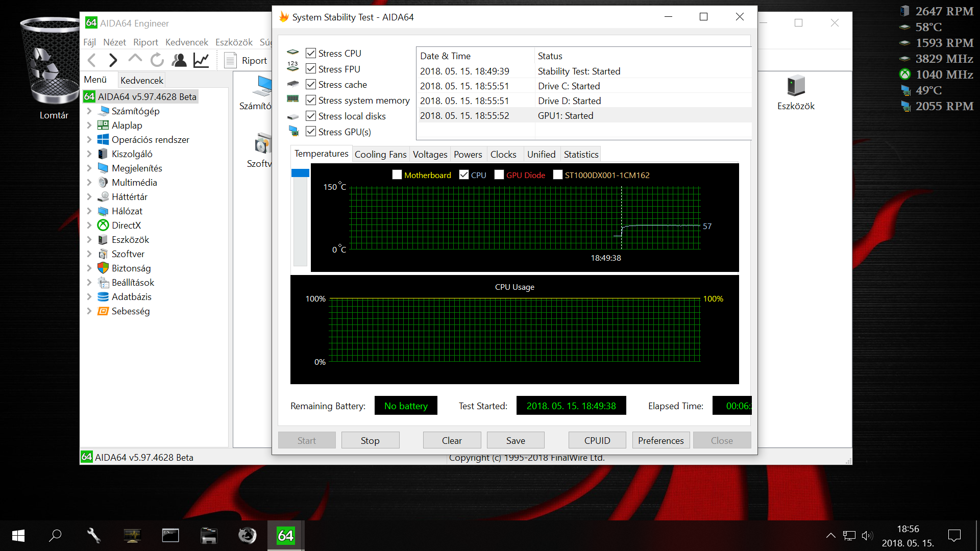Expand the Multimédia tree node
The height and width of the screenshot is (551, 980).
[x=89, y=182]
